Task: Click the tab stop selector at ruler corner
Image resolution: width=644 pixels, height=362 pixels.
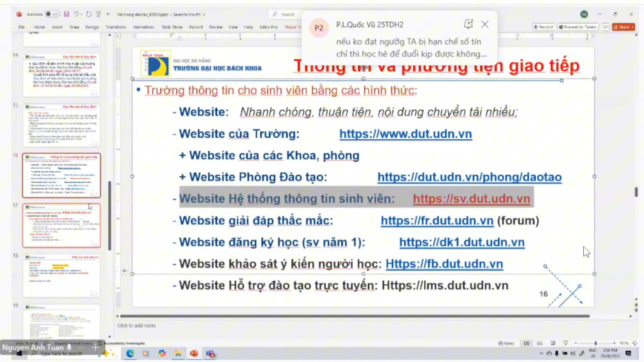Action: pos(118,36)
